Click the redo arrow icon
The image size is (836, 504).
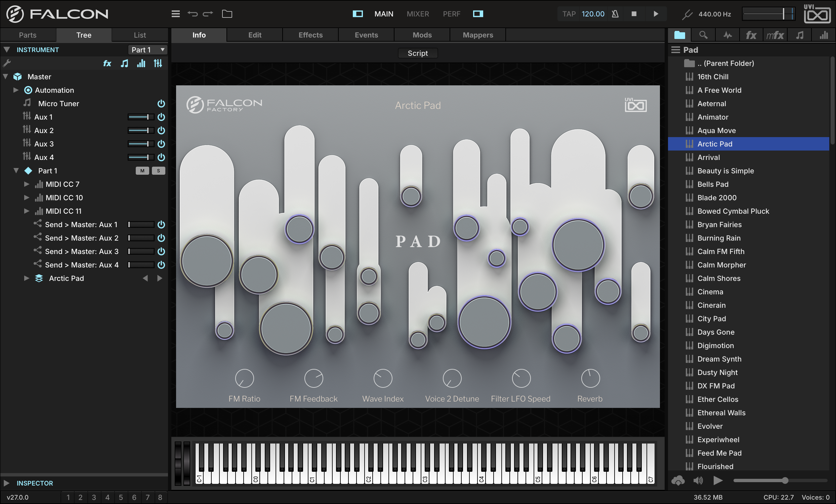point(208,14)
